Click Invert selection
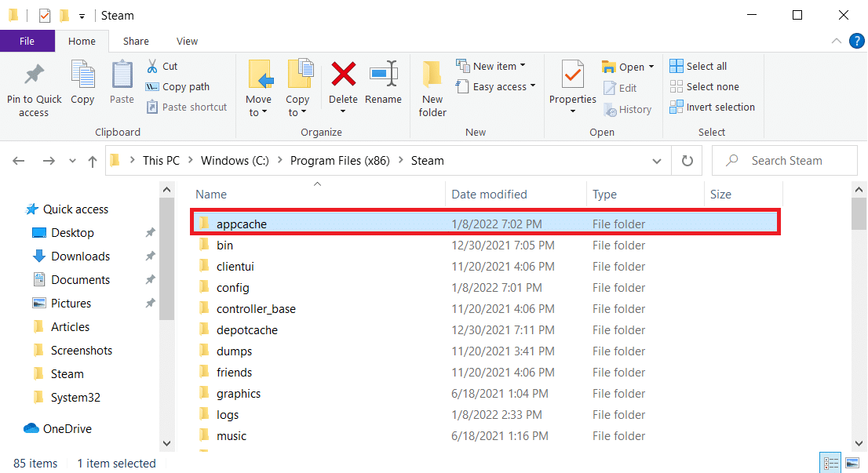The image size is (868, 473). click(x=712, y=107)
